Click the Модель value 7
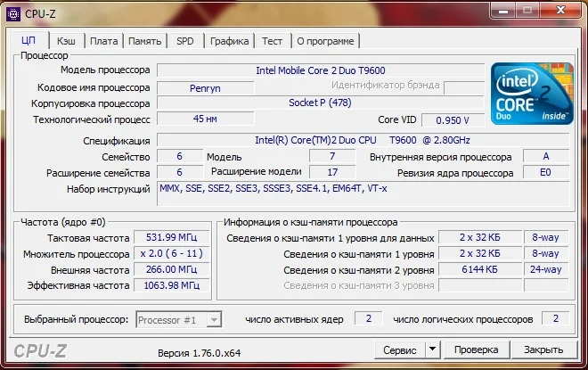 (x=332, y=156)
